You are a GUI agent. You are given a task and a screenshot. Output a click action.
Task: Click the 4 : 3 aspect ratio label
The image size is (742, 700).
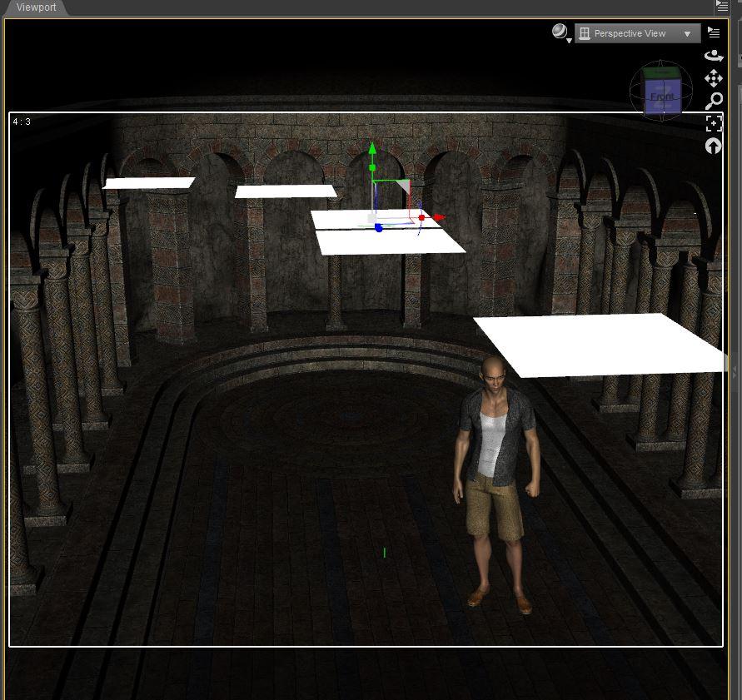pyautogui.click(x=22, y=122)
